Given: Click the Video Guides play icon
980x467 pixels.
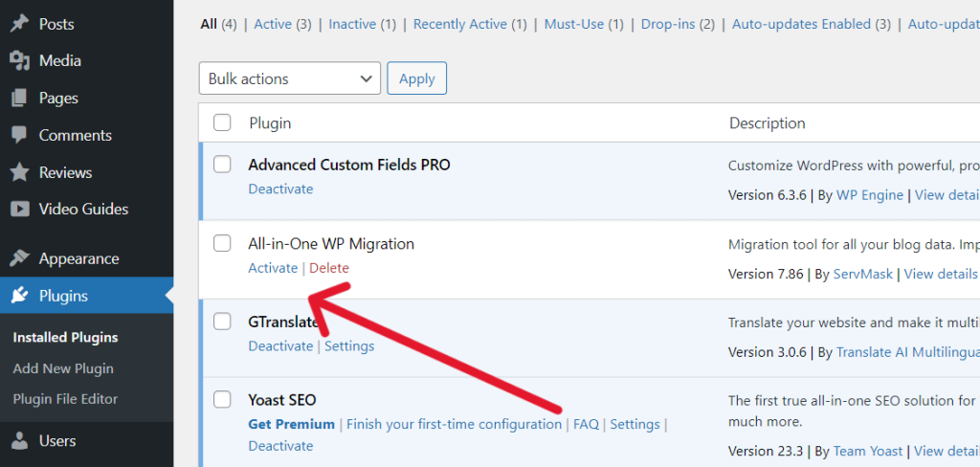Looking at the screenshot, I should point(20,209).
